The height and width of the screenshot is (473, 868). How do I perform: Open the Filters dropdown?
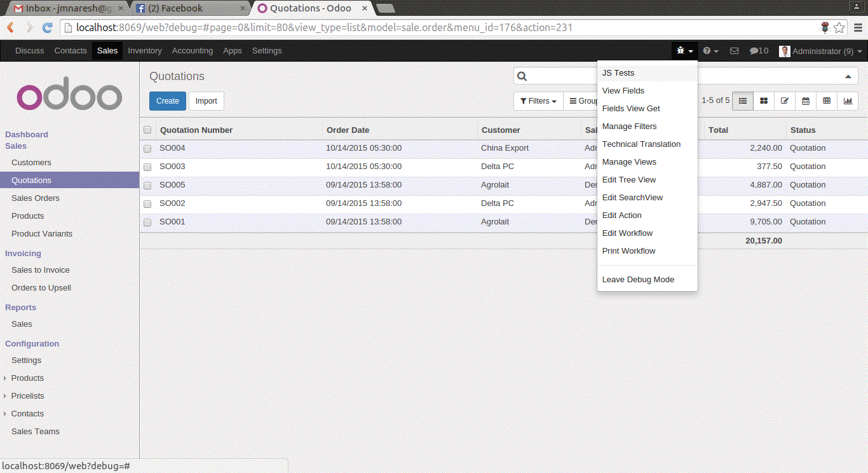click(x=538, y=101)
